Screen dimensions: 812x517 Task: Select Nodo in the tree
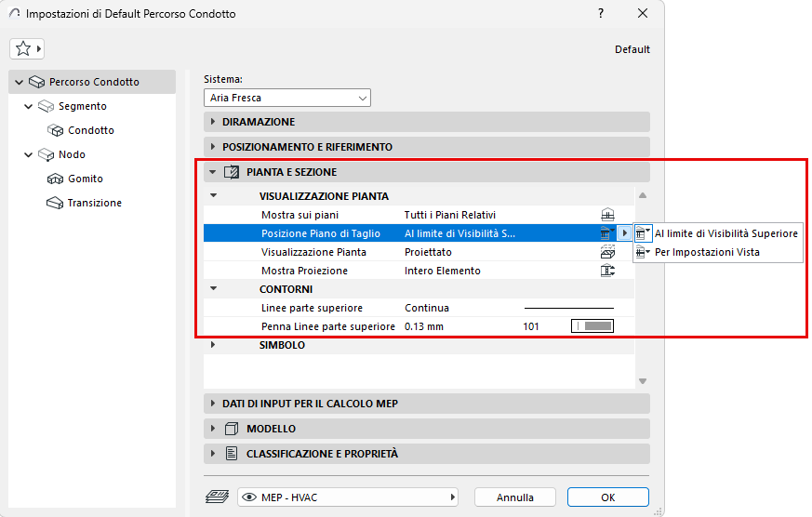[x=72, y=154]
